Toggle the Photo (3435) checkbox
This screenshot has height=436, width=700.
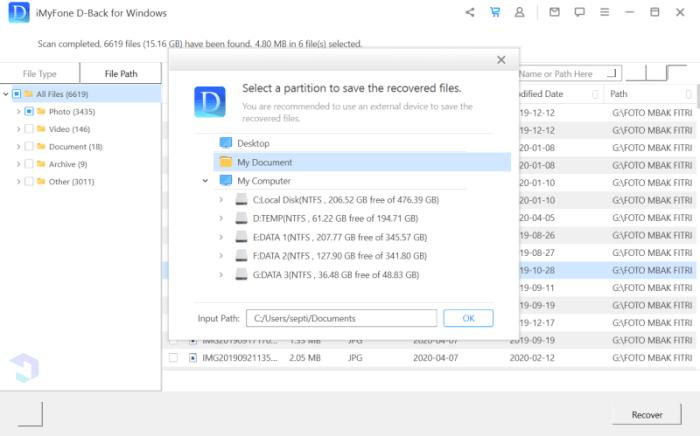point(29,111)
